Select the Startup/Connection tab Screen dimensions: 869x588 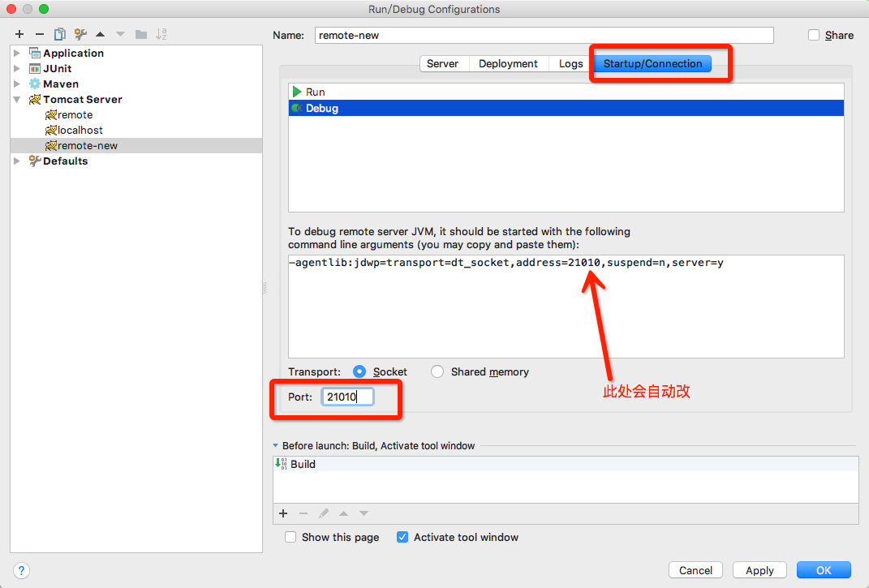pyautogui.click(x=652, y=64)
